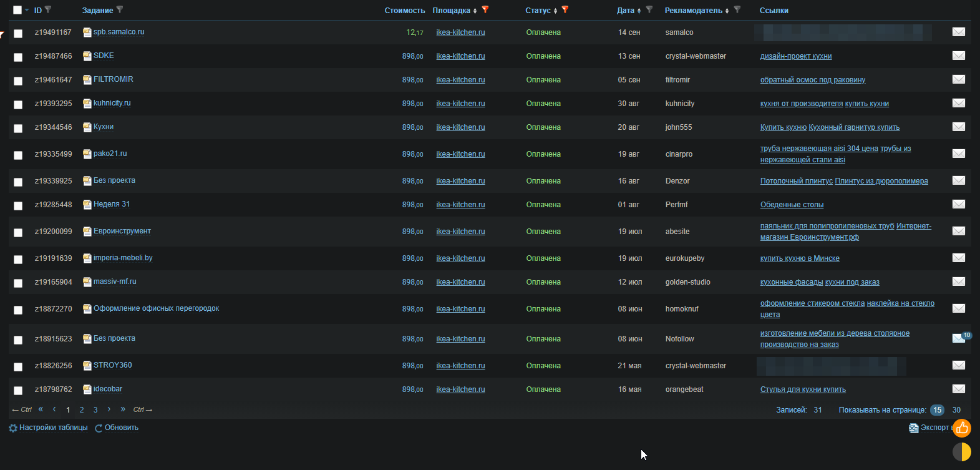Check the box for row z19344546

pyautogui.click(x=18, y=129)
